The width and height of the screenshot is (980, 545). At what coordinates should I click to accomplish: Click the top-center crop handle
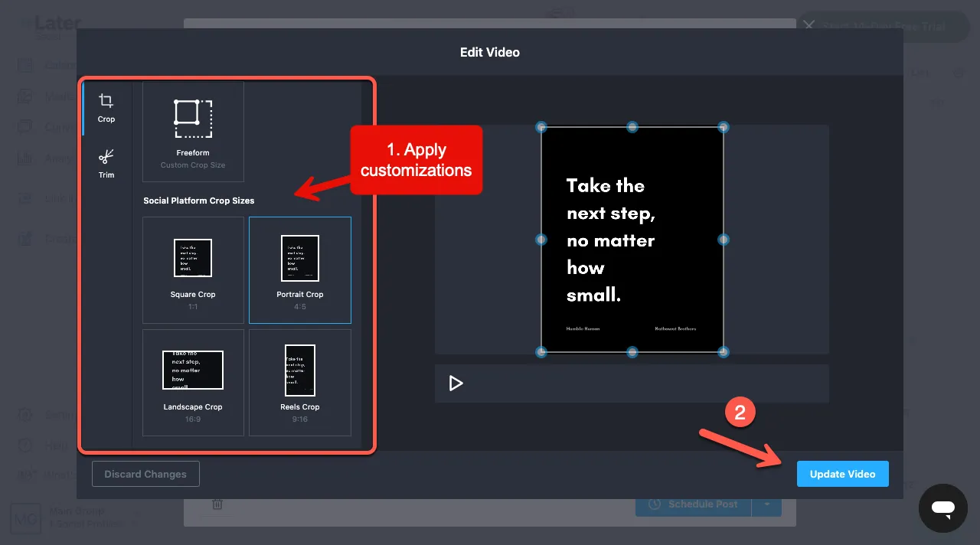(632, 126)
